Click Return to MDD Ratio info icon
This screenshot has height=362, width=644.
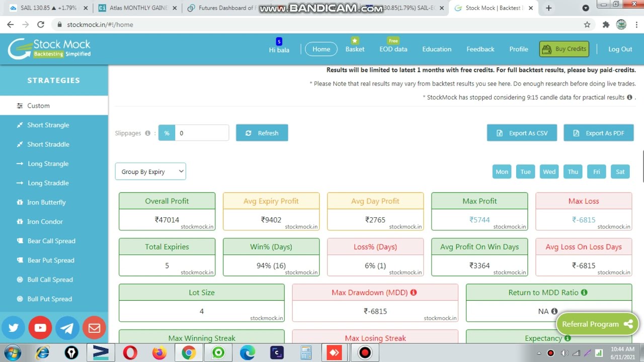(x=584, y=292)
